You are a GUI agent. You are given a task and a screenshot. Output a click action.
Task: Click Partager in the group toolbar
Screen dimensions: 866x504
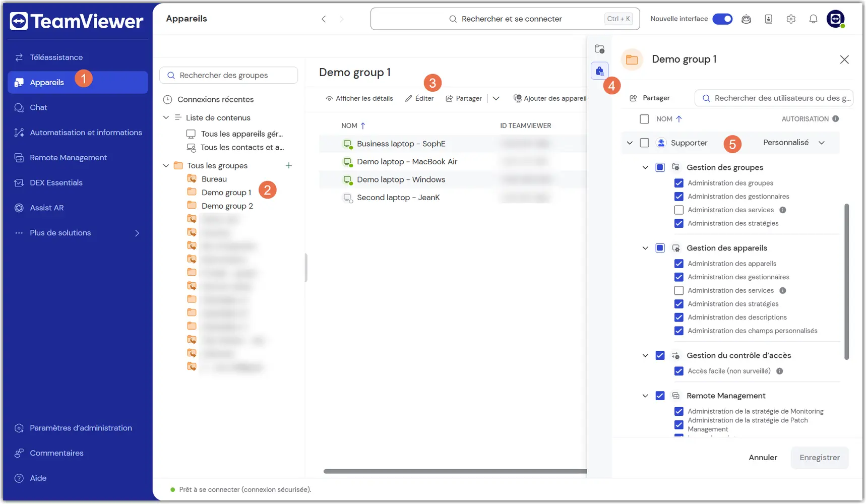point(464,99)
